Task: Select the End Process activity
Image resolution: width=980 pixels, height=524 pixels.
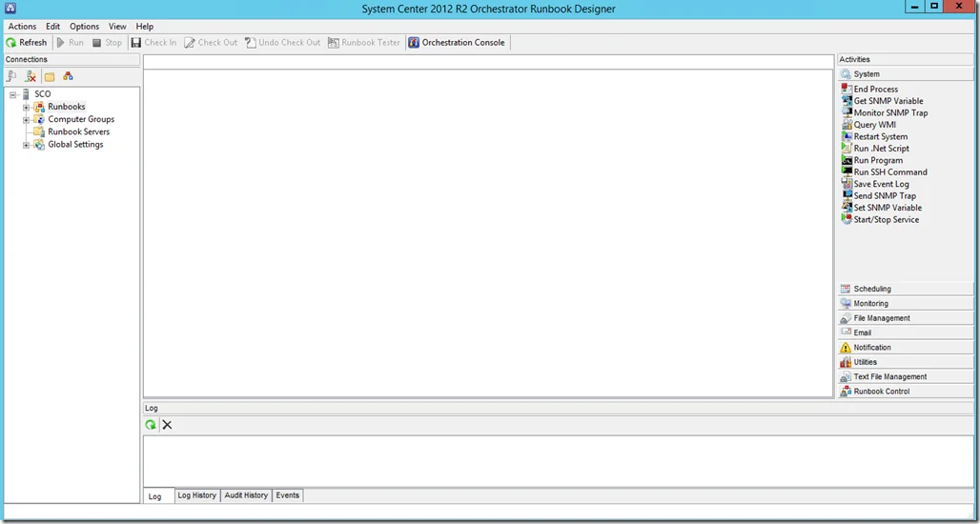Action: pos(876,90)
